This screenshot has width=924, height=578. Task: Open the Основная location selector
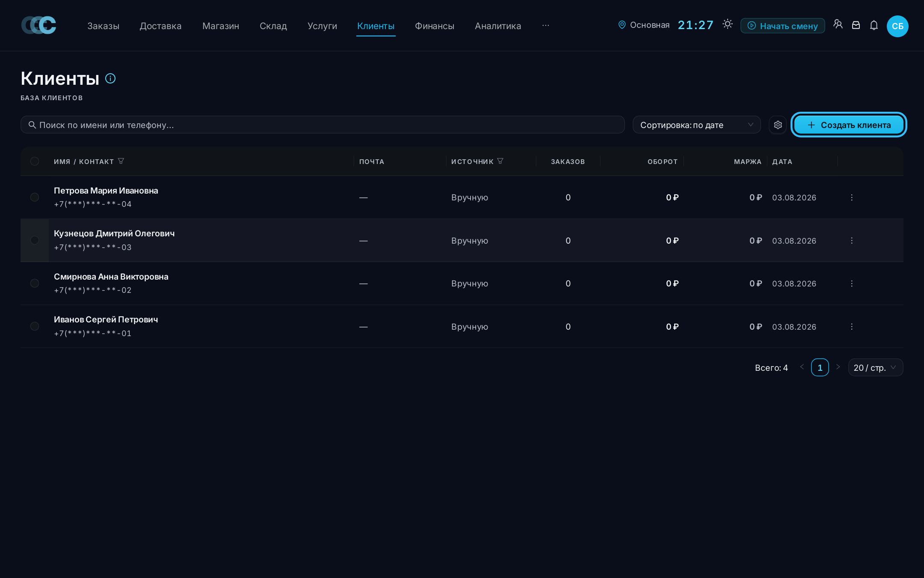644,25
